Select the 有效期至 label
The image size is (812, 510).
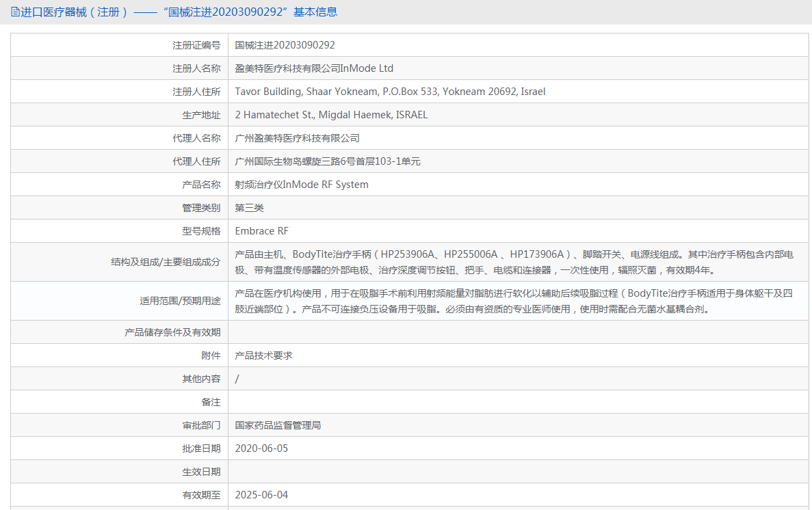[x=201, y=496]
